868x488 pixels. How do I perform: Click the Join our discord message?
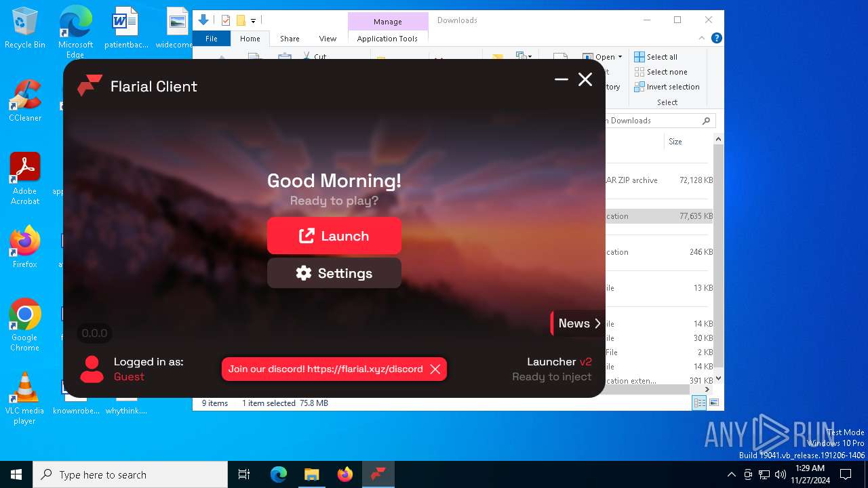[x=325, y=369]
